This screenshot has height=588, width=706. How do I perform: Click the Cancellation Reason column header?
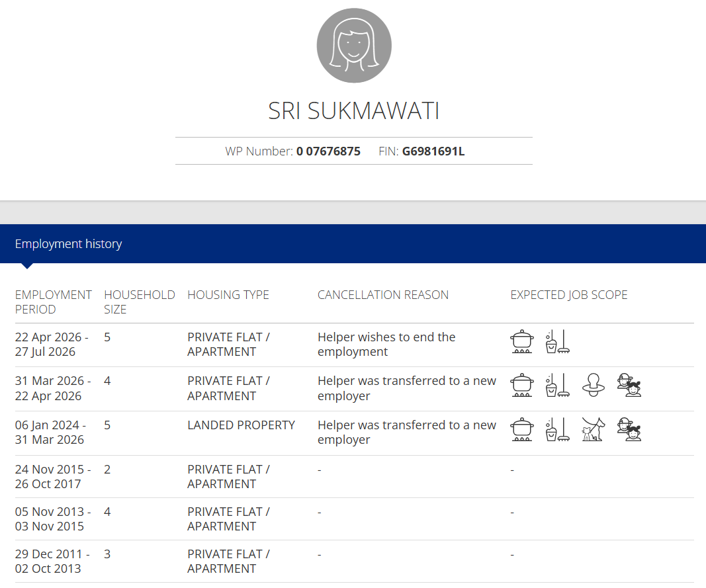coord(382,295)
